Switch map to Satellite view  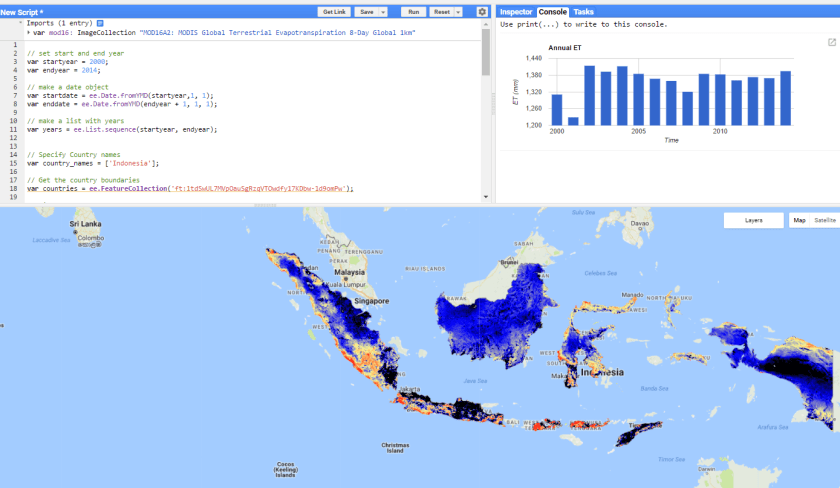824,220
